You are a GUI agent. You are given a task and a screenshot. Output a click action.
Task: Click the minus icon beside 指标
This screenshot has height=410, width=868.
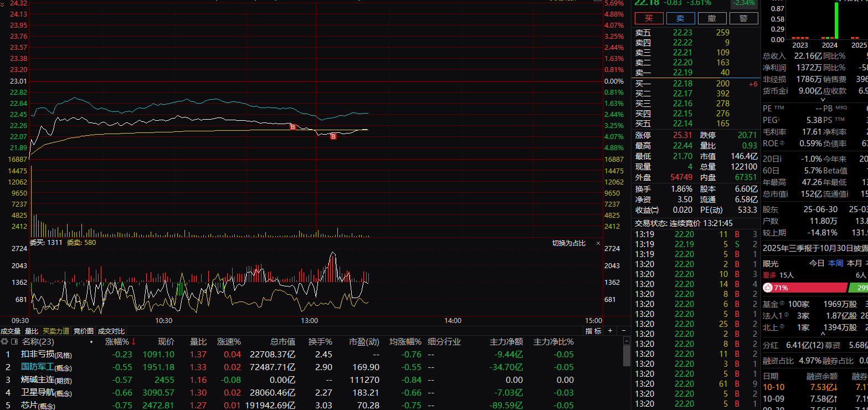pos(624,331)
